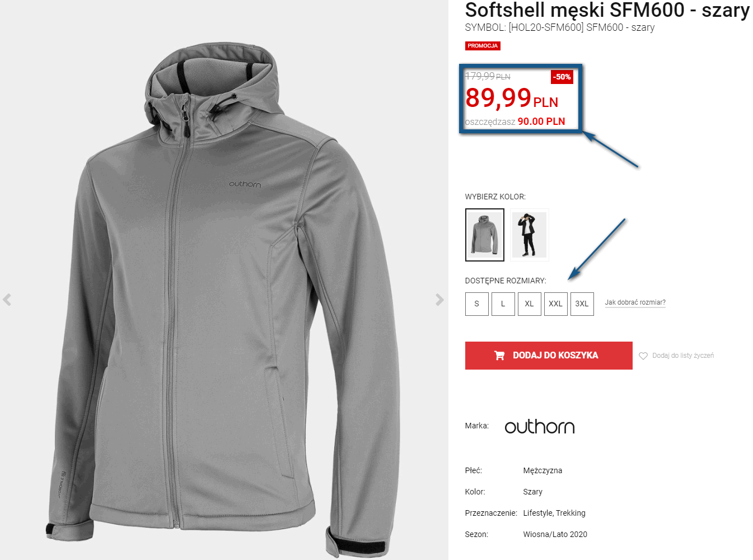The height and width of the screenshot is (560, 753).
Task: Click Dodaj do listy życzeń link
Action: (x=683, y=356)
